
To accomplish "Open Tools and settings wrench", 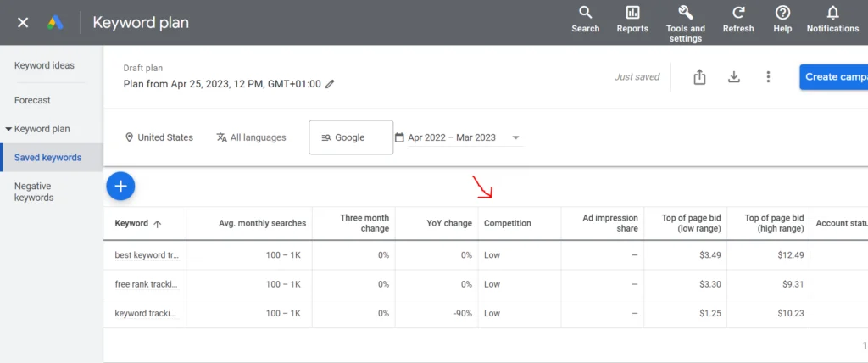I will tap(686, 13).
